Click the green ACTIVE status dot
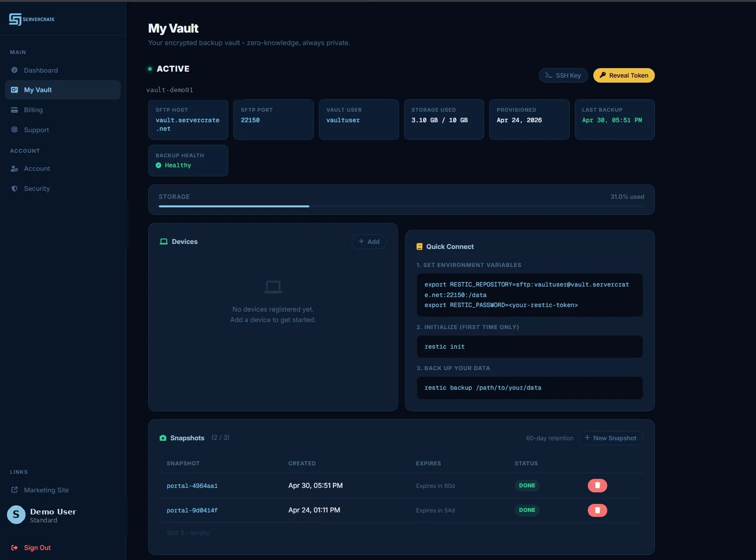The height and width of the screenshot is (560, 756). coord(150,69)
